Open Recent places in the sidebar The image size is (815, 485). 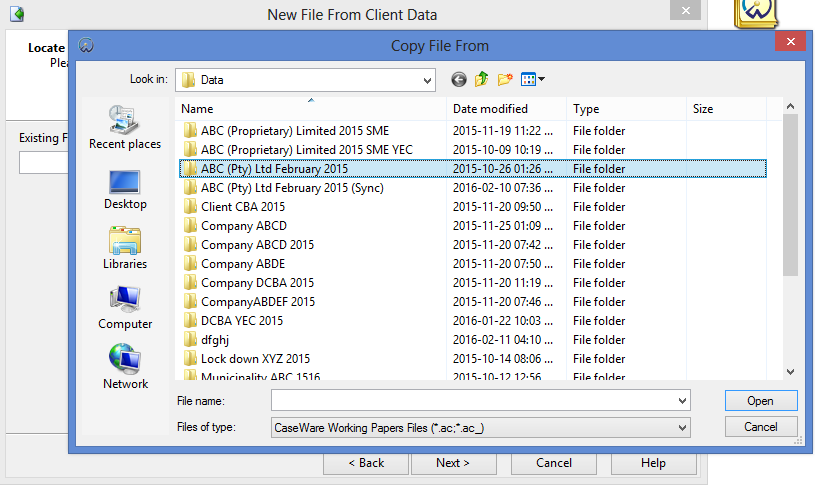click(x=125, y=128)
